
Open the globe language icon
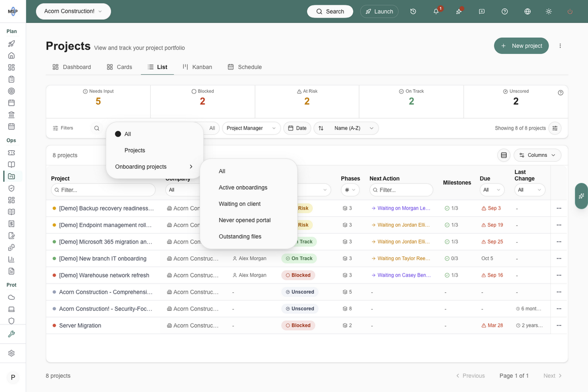click(x=527, y=11)
